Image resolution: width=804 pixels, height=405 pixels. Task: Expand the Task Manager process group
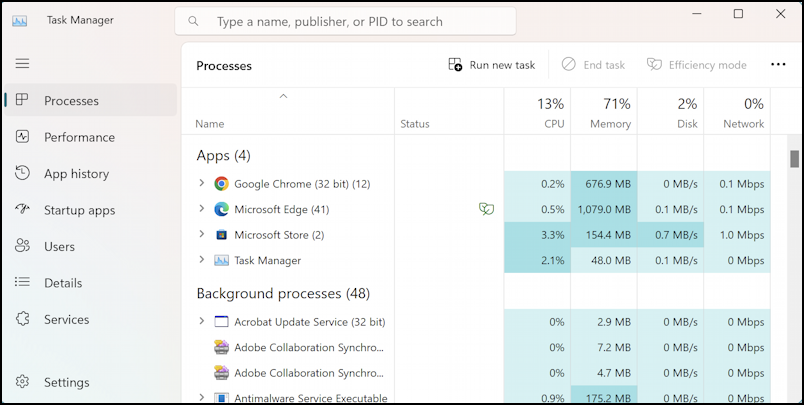pyautogui.click(x=202, y=260)
